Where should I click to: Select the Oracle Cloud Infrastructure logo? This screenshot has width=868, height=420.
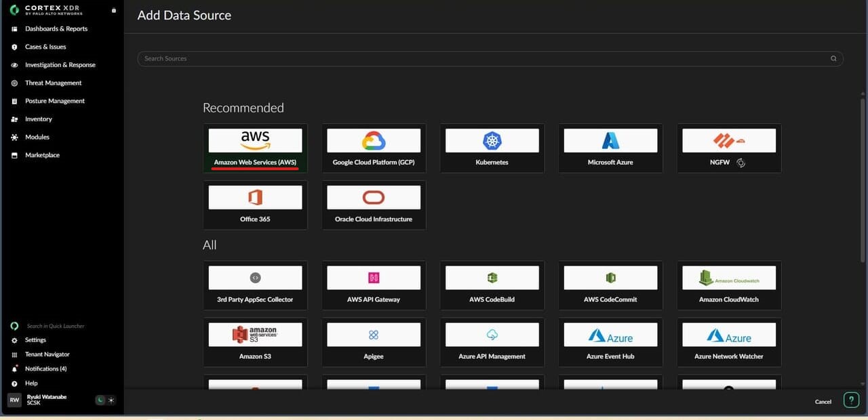coord(374,197)
